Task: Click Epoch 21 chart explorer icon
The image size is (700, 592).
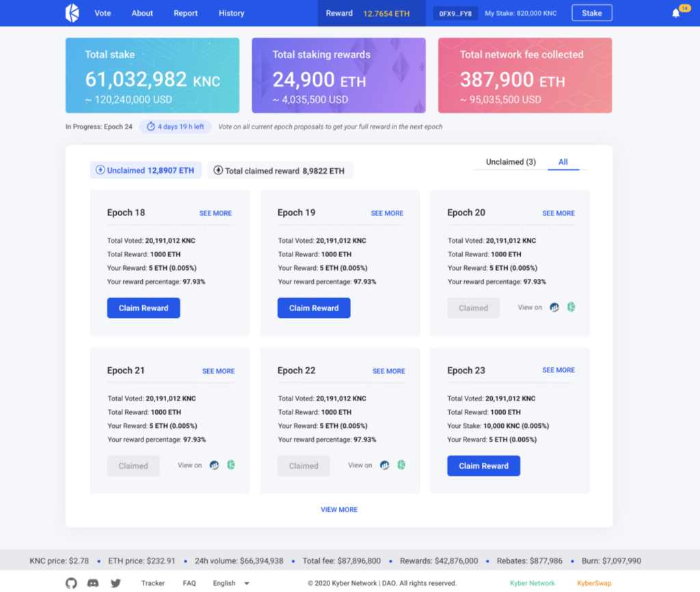Action: (214, 466)
